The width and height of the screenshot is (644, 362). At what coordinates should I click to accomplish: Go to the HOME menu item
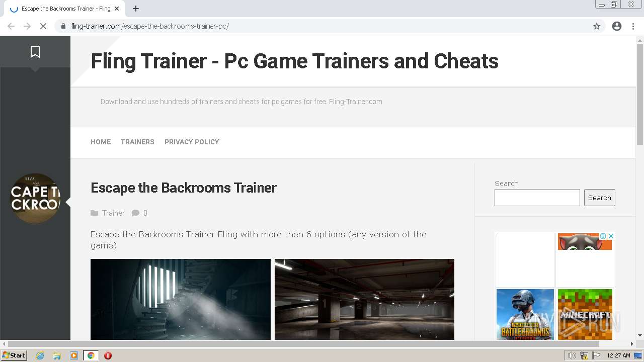[101, 142]
